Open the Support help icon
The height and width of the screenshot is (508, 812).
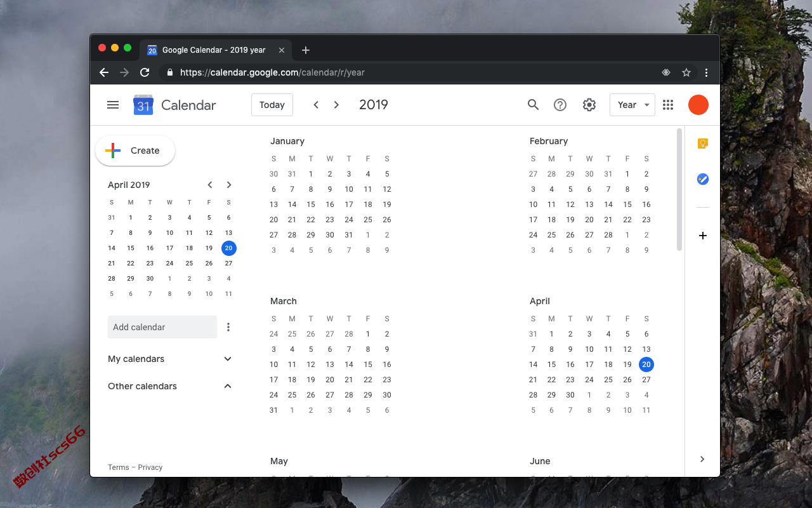tap(560, 105)
